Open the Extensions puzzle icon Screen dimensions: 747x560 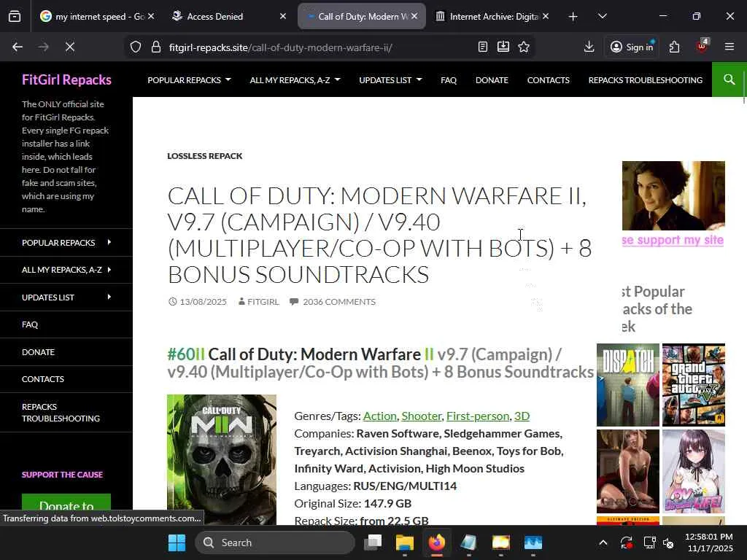click(x=674, y=47)
